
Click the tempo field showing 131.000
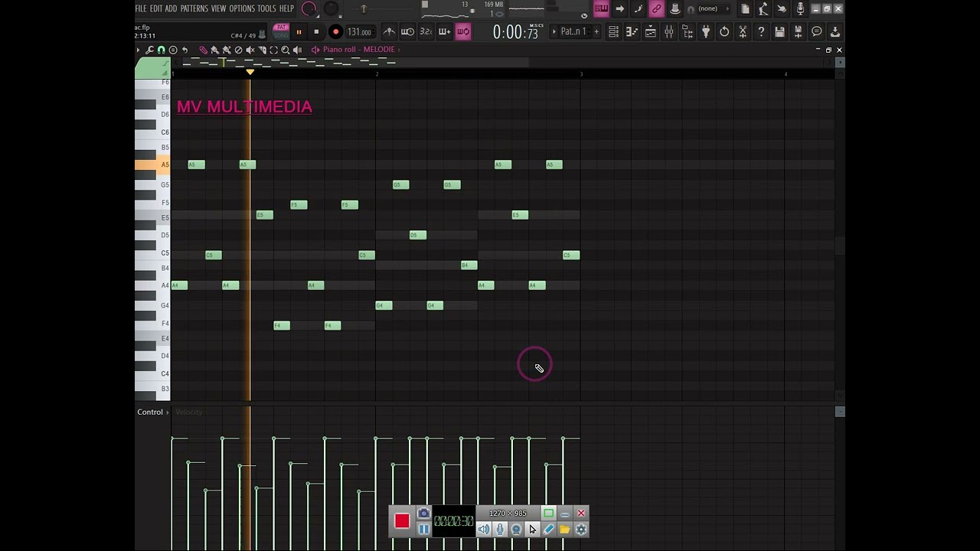pos(360,31)
